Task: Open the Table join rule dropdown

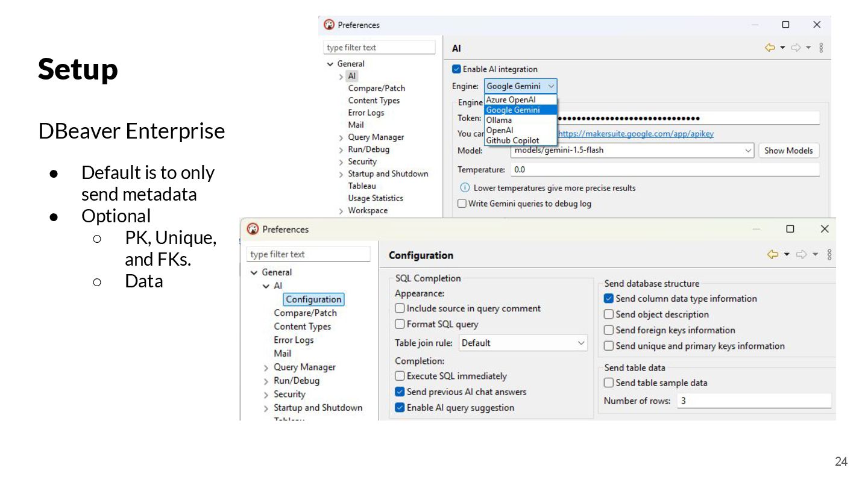Action: pyautogui.click(x=523, y=343)
